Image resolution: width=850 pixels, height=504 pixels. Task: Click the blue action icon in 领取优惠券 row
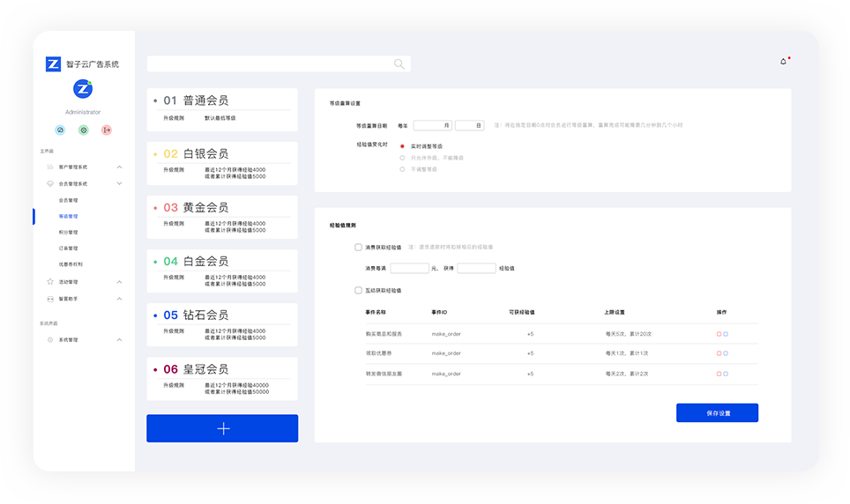tap(726, 353)
